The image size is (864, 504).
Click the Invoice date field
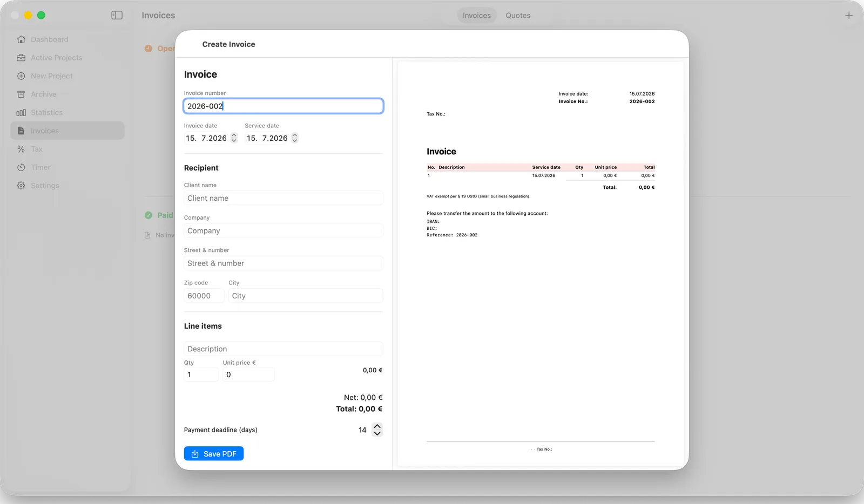pos(206,138)
